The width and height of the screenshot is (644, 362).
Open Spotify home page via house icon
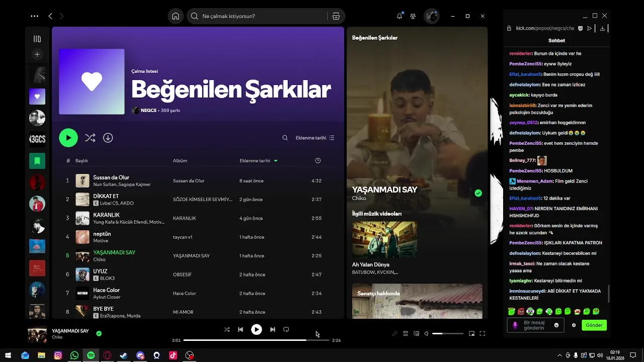[176, 16]
